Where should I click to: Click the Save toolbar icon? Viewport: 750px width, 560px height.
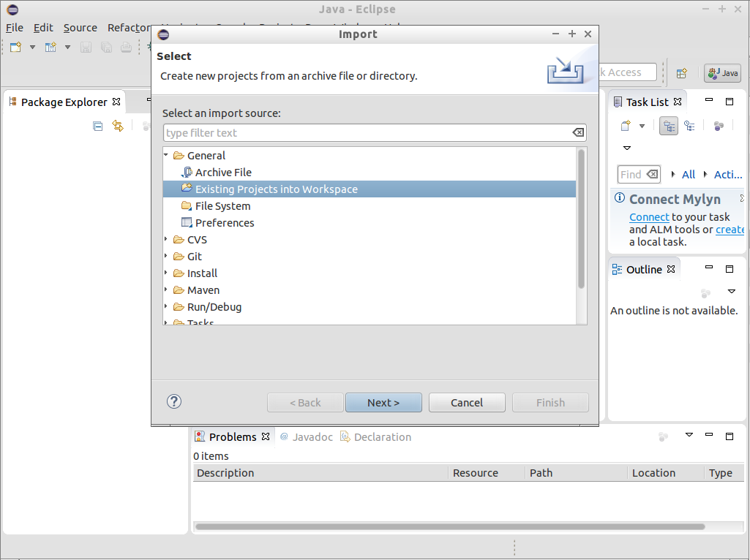(x=86, y=47)
